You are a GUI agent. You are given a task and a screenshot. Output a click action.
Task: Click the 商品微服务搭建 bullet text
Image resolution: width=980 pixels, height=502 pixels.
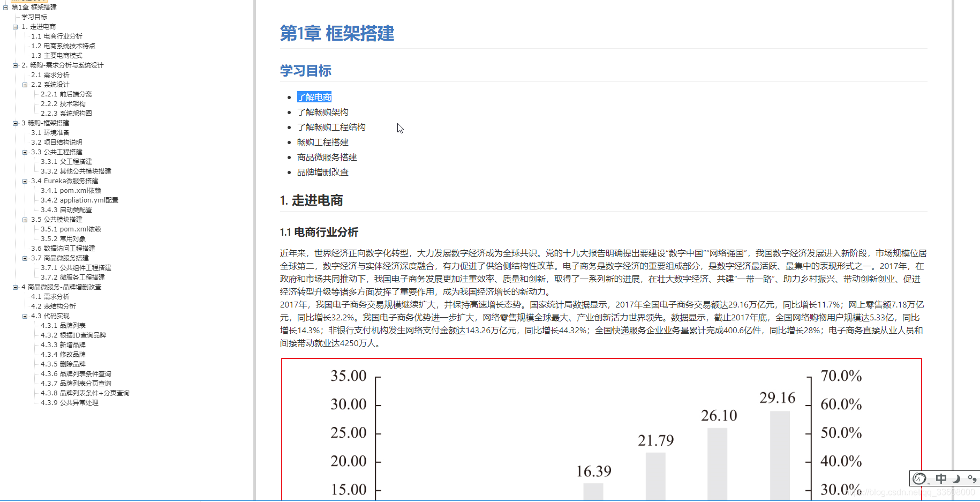click(x=327, y=157)
